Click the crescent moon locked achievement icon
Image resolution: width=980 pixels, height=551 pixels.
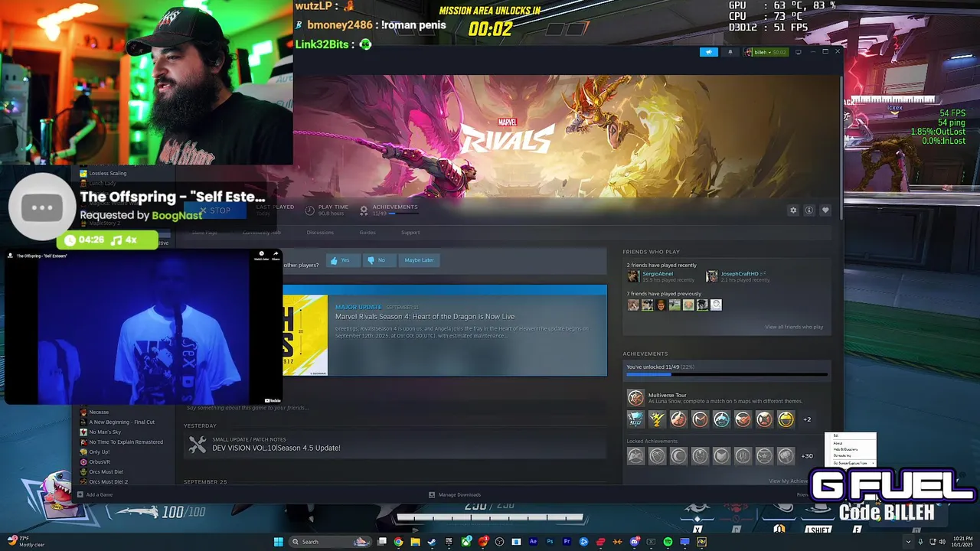click(678, 456)
